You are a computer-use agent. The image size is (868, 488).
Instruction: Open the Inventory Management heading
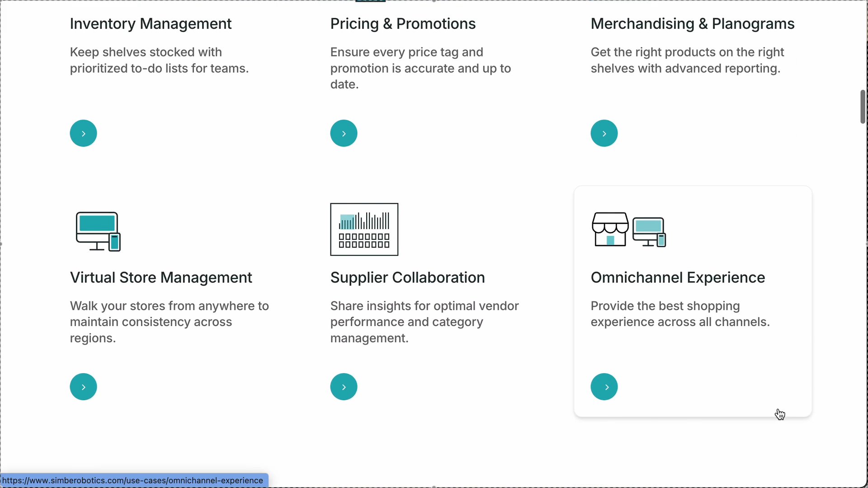(151, 23)
